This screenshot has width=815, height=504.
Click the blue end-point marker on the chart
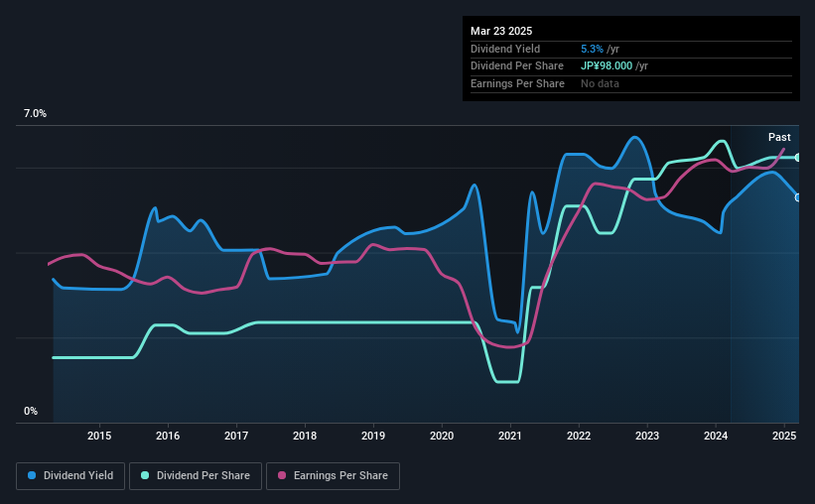(797, 197)
